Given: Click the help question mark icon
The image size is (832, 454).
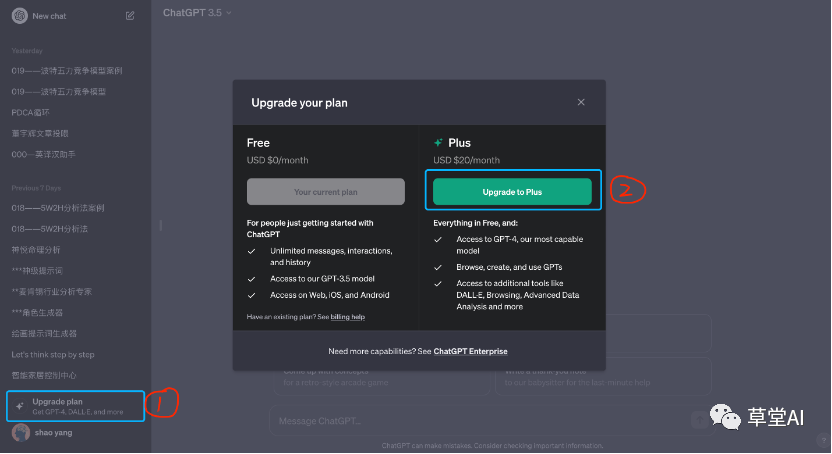Looking at the screenshot, I should tap(822, 440).
